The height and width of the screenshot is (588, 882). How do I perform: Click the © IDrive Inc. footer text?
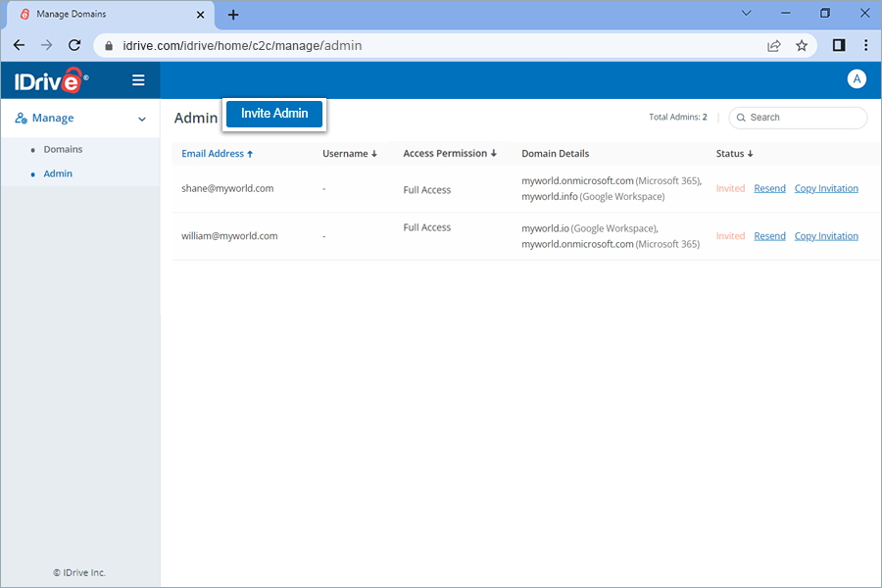[79, 572]
